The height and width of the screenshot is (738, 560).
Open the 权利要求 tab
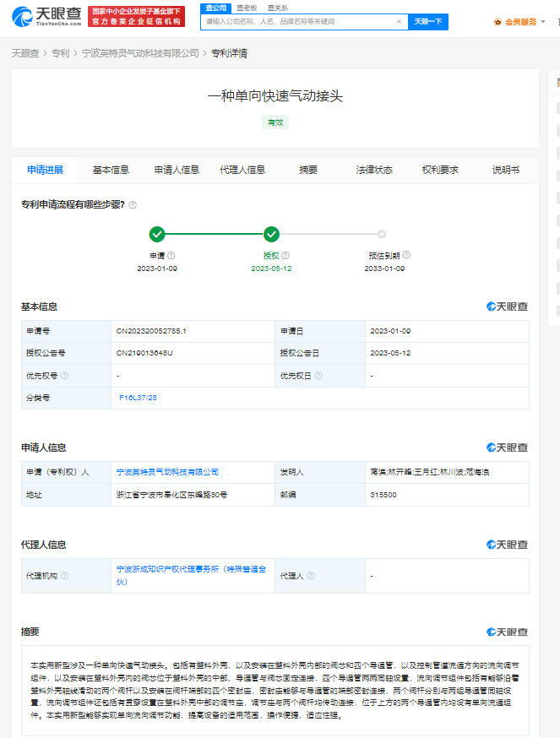(x=440, y=170)
